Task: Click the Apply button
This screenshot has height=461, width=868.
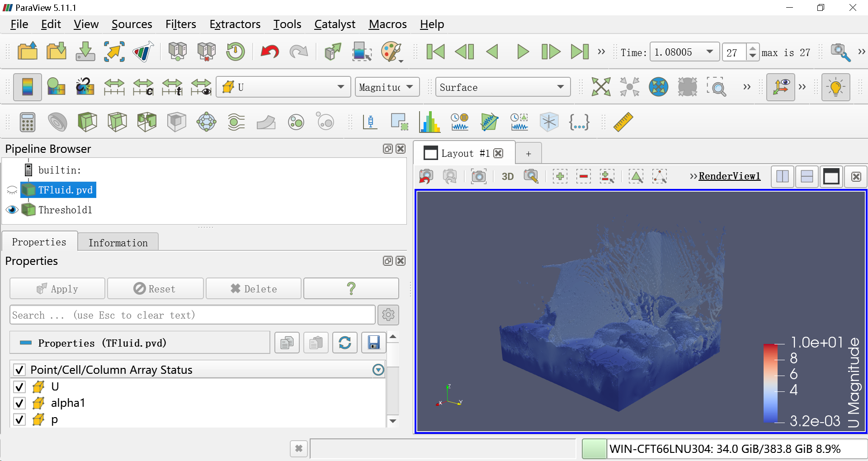Action: [57, 288]
